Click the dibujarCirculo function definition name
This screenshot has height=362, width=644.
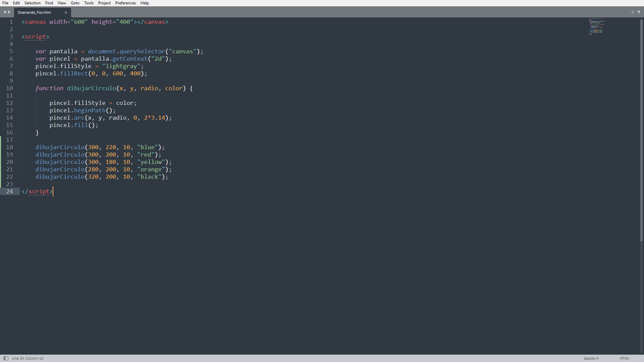coord(91,88)
